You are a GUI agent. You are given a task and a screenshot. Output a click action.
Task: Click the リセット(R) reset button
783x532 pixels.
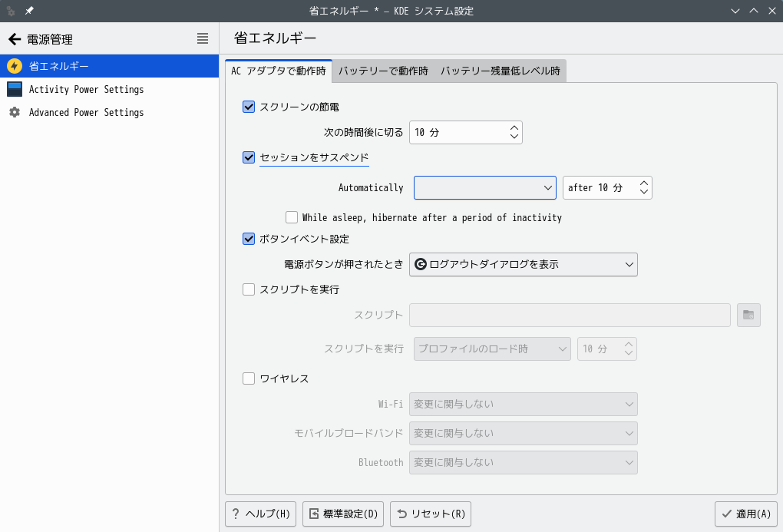tap(430, 514)
